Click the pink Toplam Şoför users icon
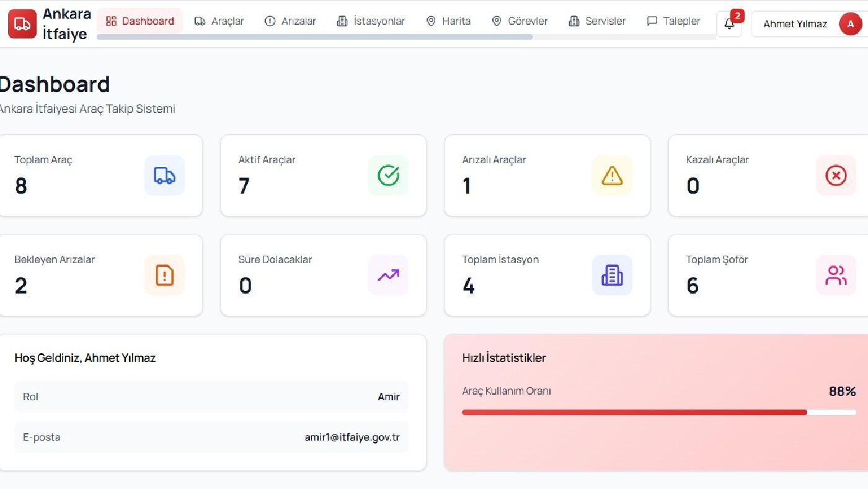Viewport: 868px width, 489px height. [x=836, y=275]
